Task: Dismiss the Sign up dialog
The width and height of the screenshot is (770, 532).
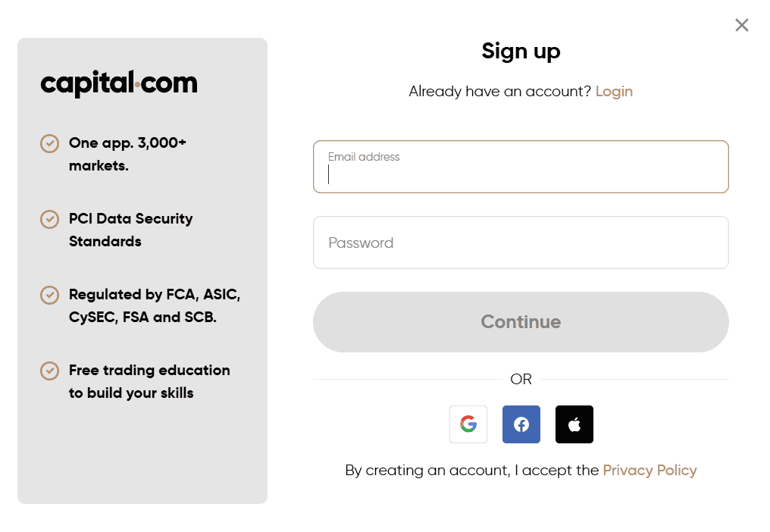Action: click(x=741, y=25)
